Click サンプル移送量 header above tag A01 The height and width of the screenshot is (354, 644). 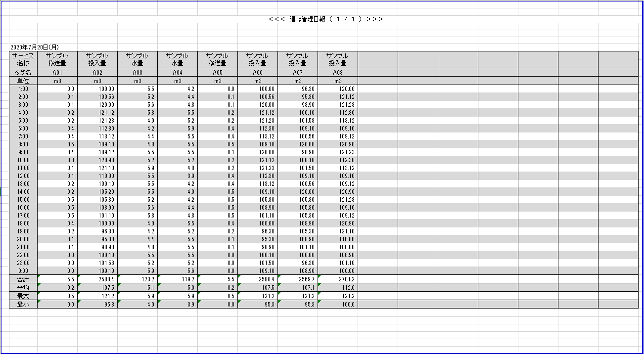tap(57, 59)
